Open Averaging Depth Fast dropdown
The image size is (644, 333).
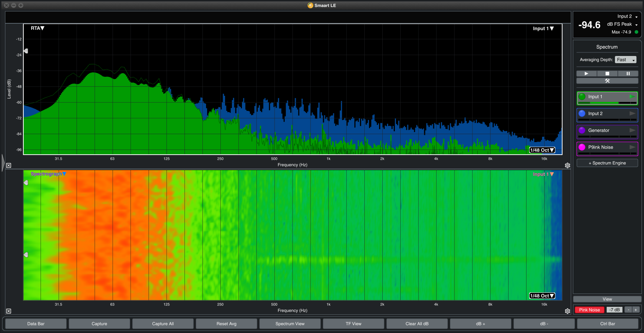click(626, 60)
